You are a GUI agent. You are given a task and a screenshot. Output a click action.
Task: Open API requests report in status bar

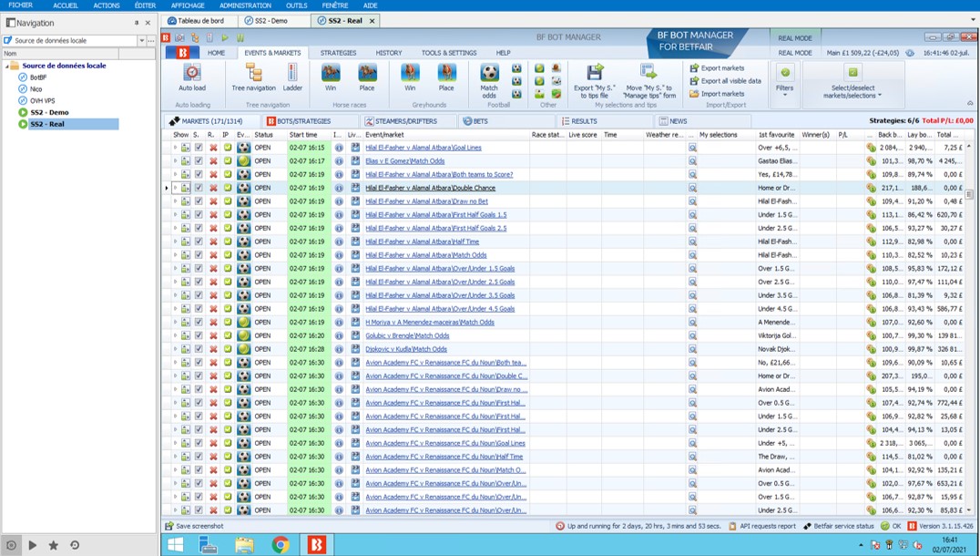tap(762, 526)
